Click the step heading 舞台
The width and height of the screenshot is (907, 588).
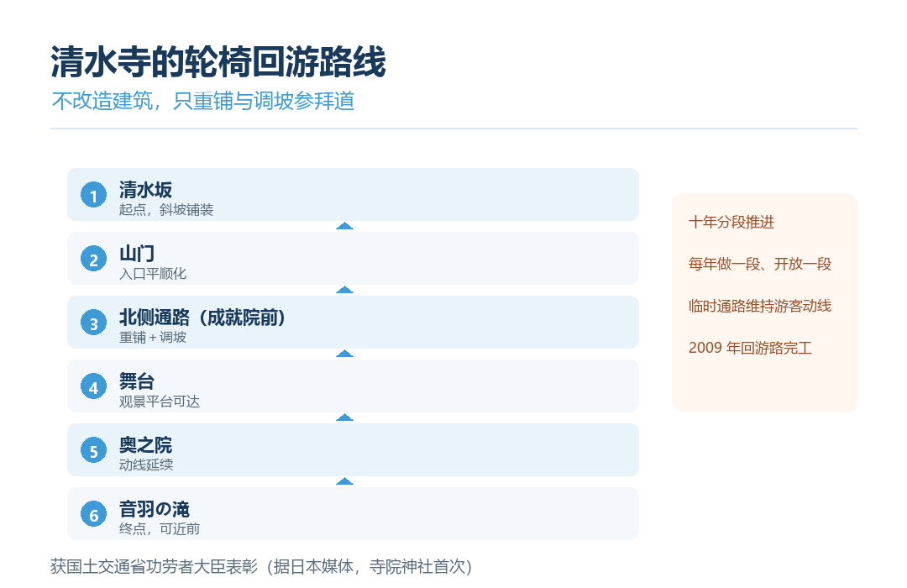click(137, 381)
